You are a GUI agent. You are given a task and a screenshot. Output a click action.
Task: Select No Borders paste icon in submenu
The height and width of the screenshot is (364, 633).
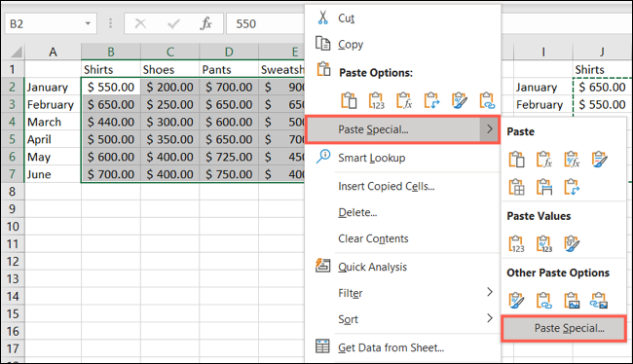[516, 187]
